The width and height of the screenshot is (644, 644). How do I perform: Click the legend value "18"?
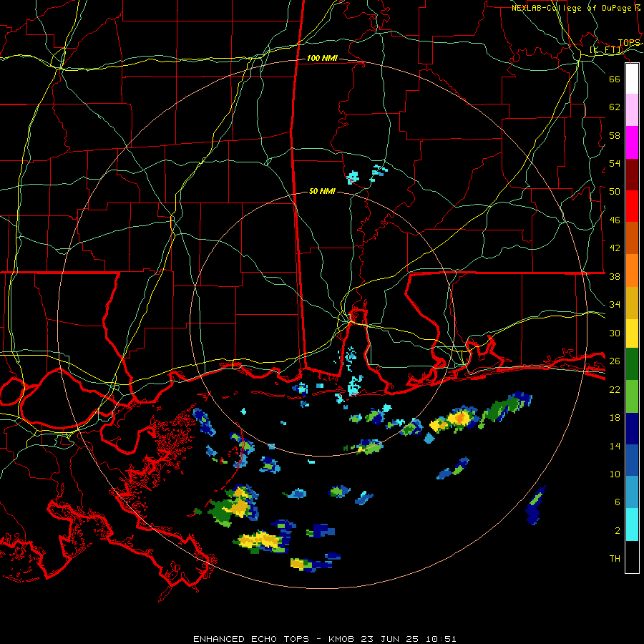pyautogui.click(x=615, y=418)
